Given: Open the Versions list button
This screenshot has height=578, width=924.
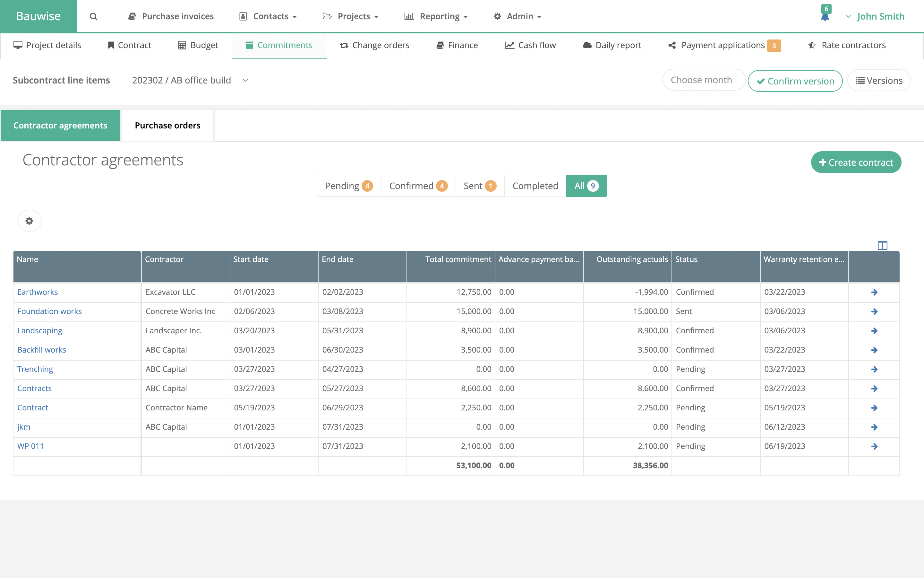Looking at the screenshot, I should coord(879,80).
